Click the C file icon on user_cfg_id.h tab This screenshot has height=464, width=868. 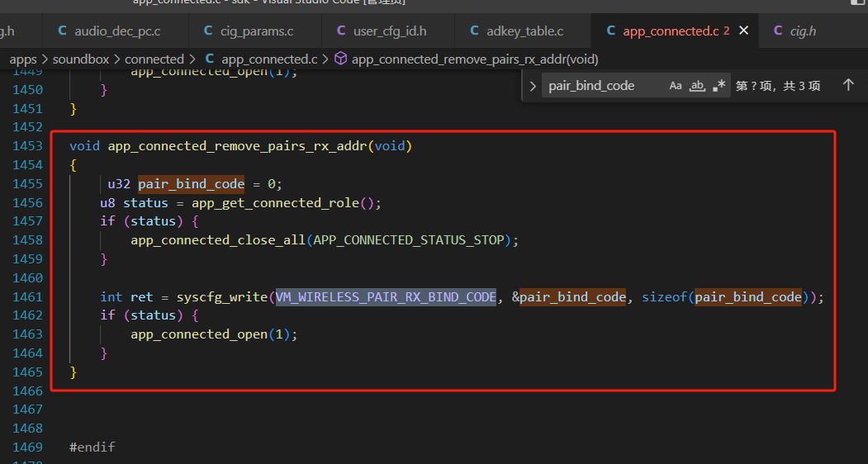click(x=341, y=31)
